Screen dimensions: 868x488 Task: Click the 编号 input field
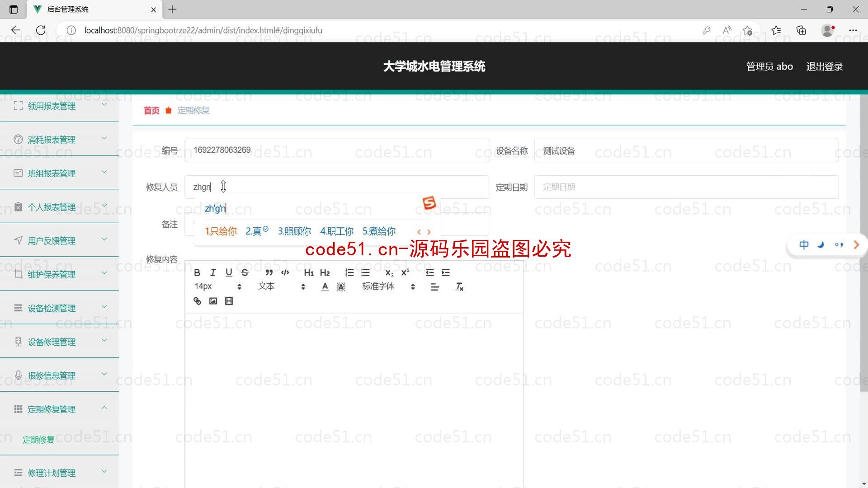[337, 150]
